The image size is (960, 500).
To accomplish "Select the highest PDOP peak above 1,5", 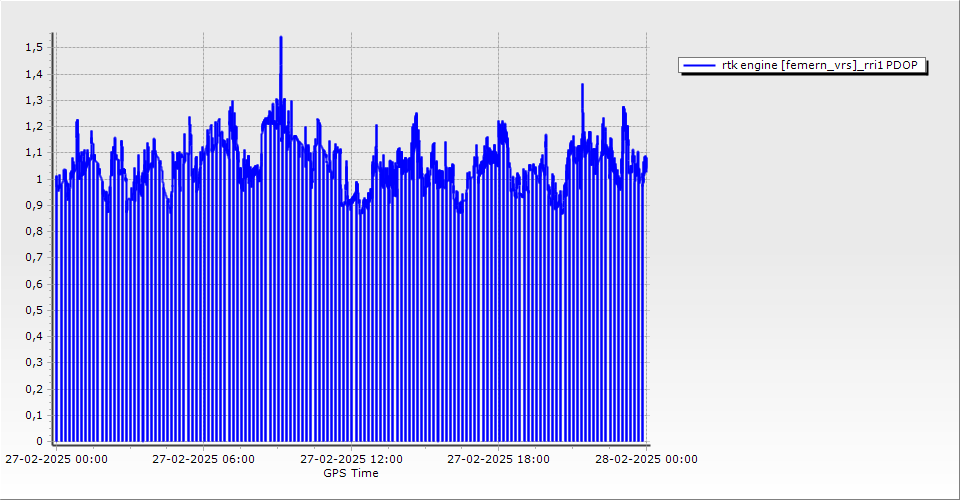I will click(x=281, y=38).
